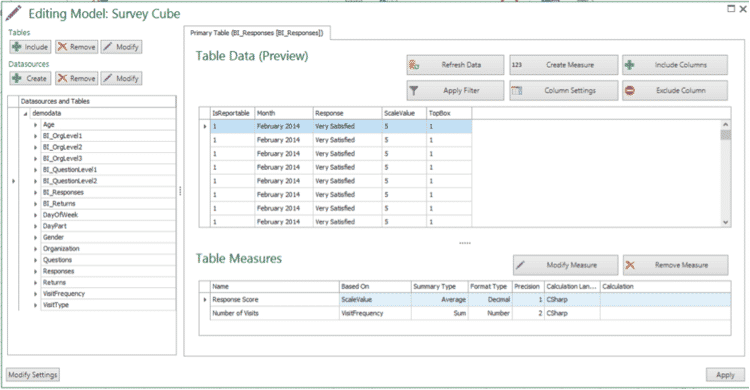
Task: Click the ScaleValue column header
Action: [404, 113]
